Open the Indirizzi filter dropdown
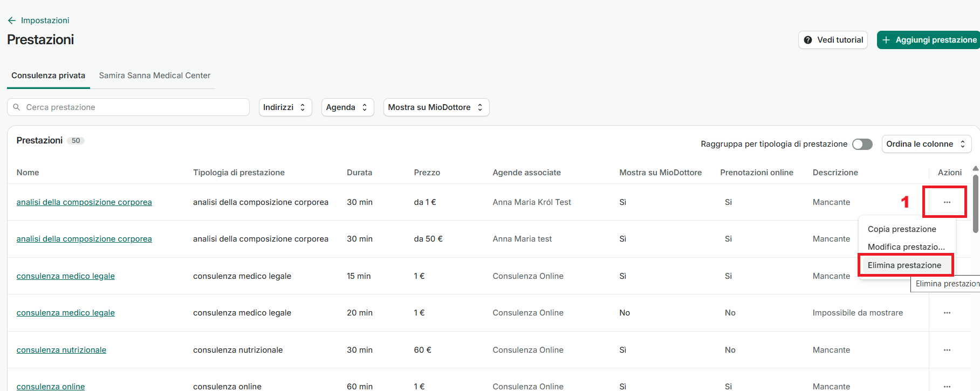980x391 pixels. [285, 107]
